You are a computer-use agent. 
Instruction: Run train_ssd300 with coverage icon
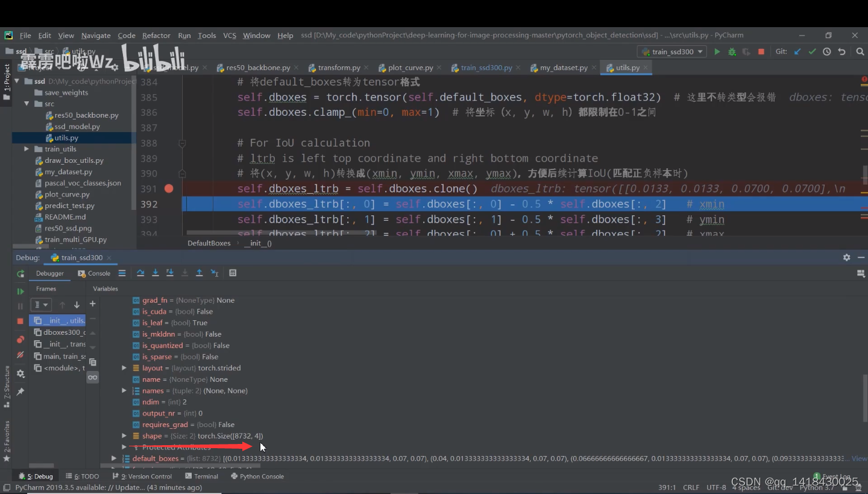746,52
